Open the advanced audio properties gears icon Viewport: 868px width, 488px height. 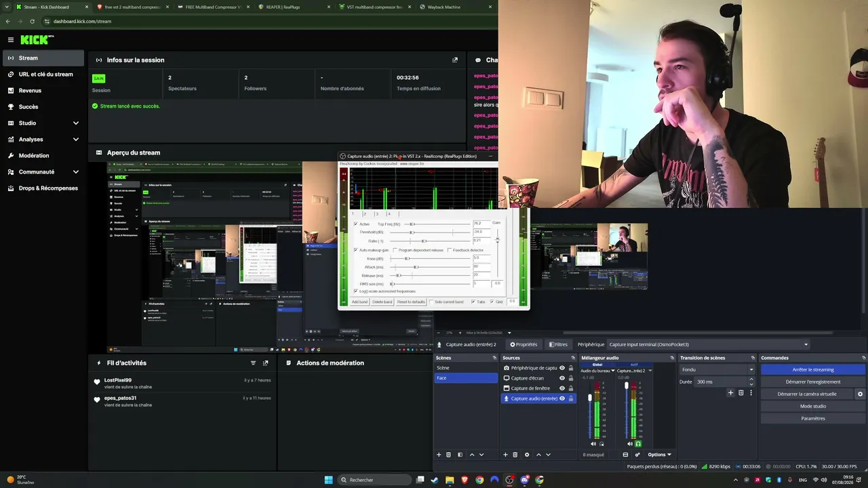pos(637,455)
